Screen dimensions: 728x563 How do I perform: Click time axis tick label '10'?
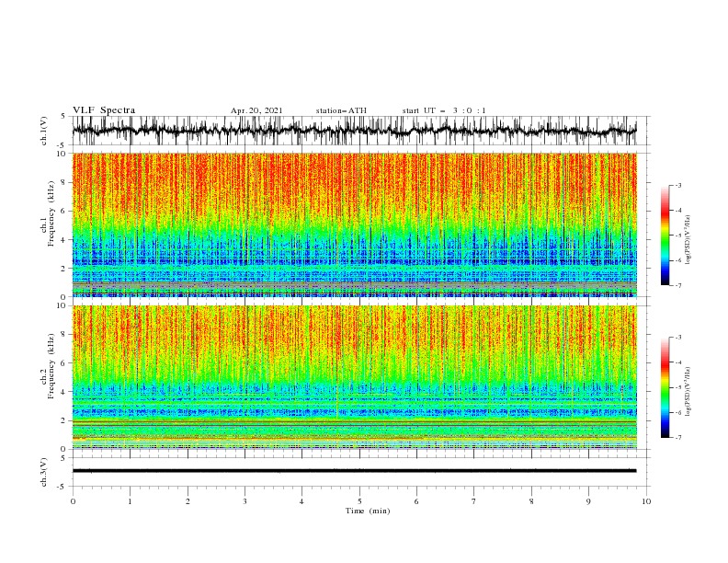click(x=646, y=501)
